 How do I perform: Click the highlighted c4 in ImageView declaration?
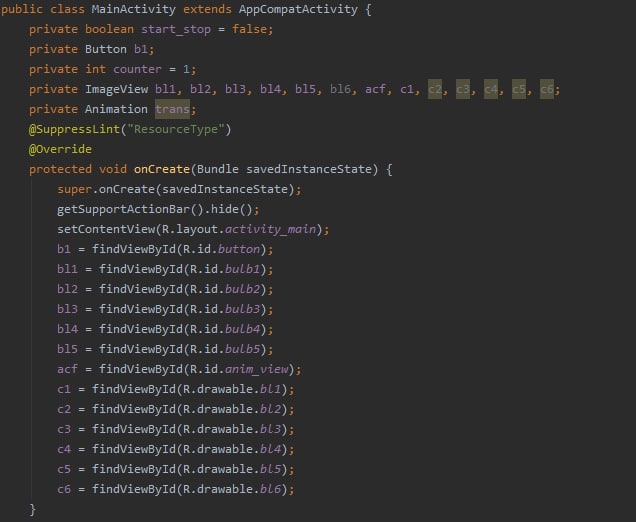491,89
